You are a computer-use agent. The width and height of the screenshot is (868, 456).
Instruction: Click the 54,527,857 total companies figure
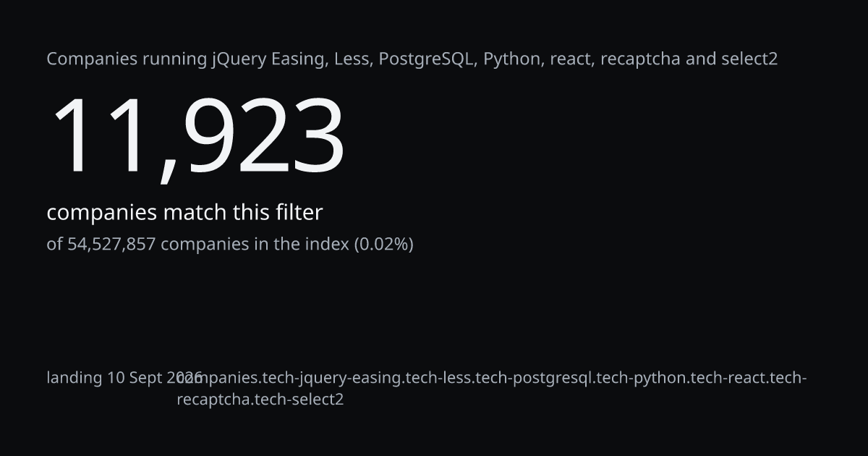click(x=111, y=244)
